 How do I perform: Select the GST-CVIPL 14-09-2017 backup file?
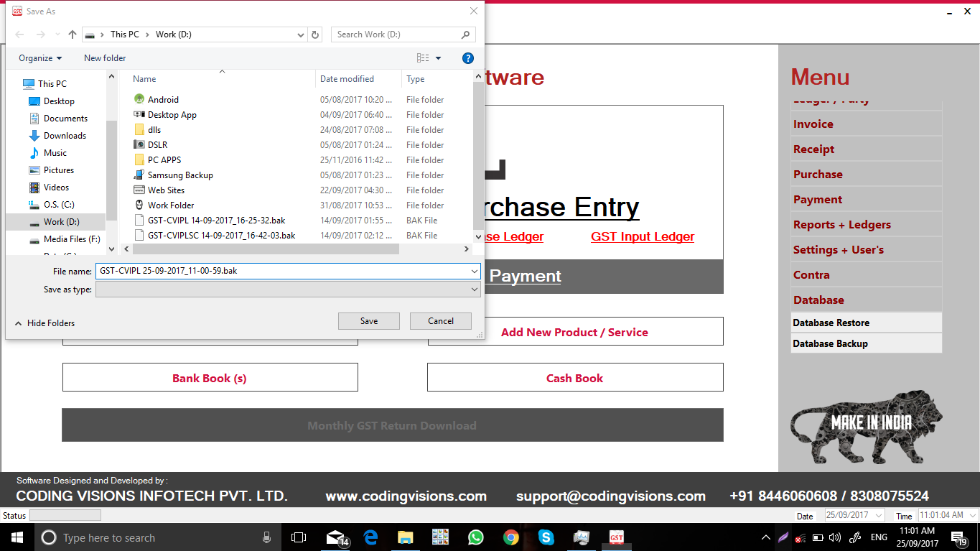[215, 220]
